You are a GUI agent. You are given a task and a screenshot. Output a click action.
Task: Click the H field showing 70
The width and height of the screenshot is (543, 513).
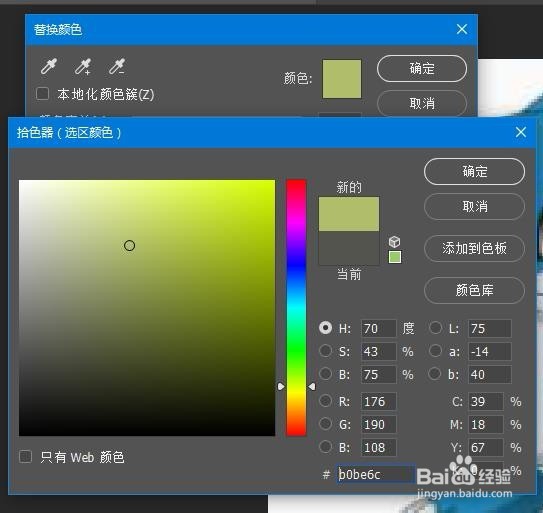[379, 328]
